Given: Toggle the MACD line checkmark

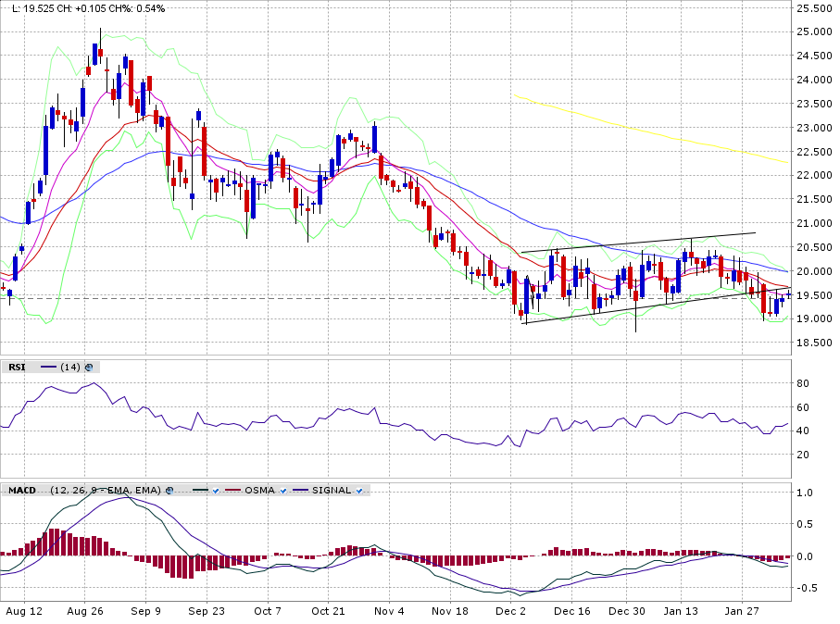Looking at the screenshot, I should click(214, 490).
